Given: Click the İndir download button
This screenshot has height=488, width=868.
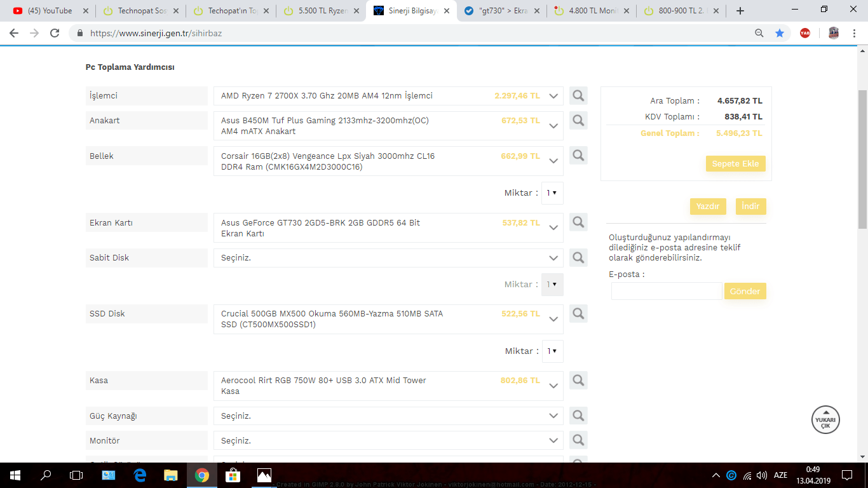Looking at the screenshot, I should [750, 207].
